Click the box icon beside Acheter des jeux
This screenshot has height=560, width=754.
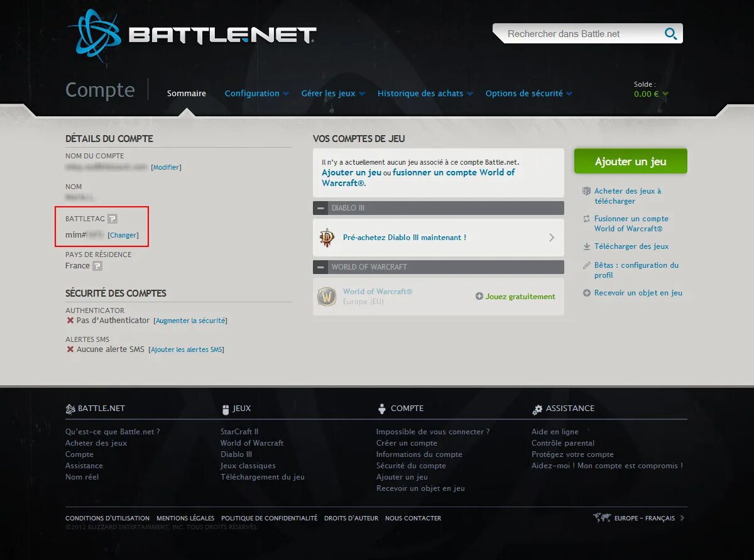586,191
